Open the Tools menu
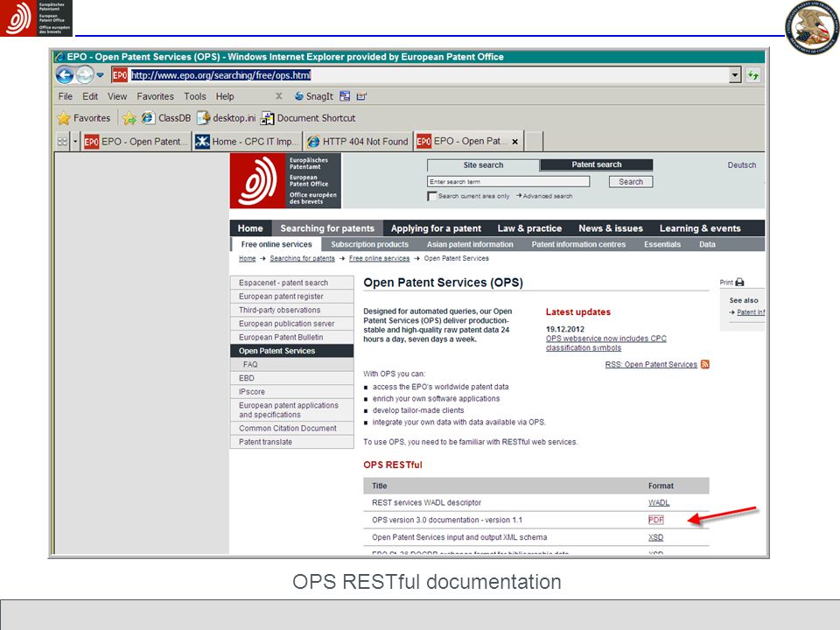840x630 pixels. click(x=195, y=96)
